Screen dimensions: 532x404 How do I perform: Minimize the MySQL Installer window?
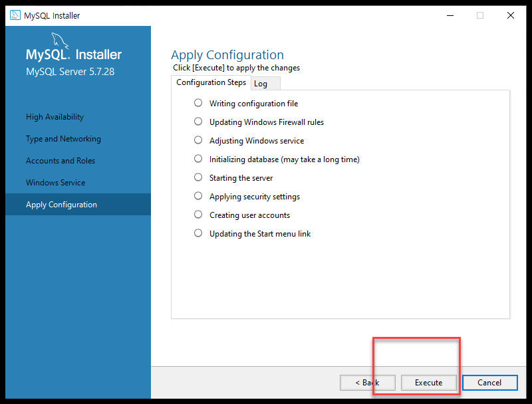(450, 15)
